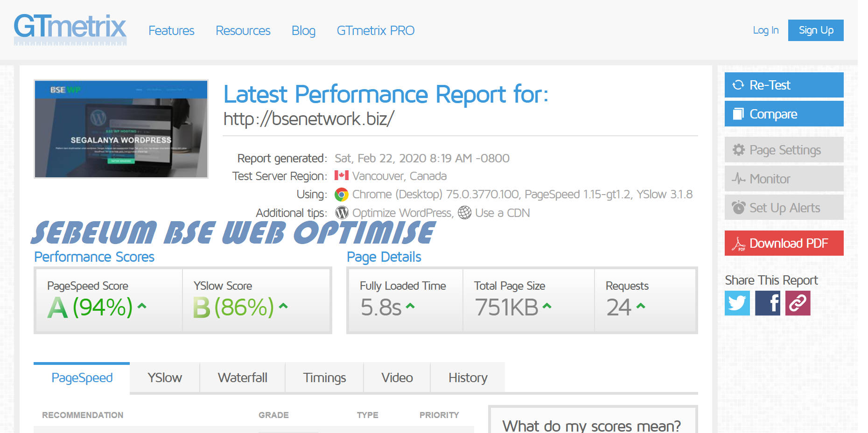
Task: Share report via Facebook icon
Action: 768,303
